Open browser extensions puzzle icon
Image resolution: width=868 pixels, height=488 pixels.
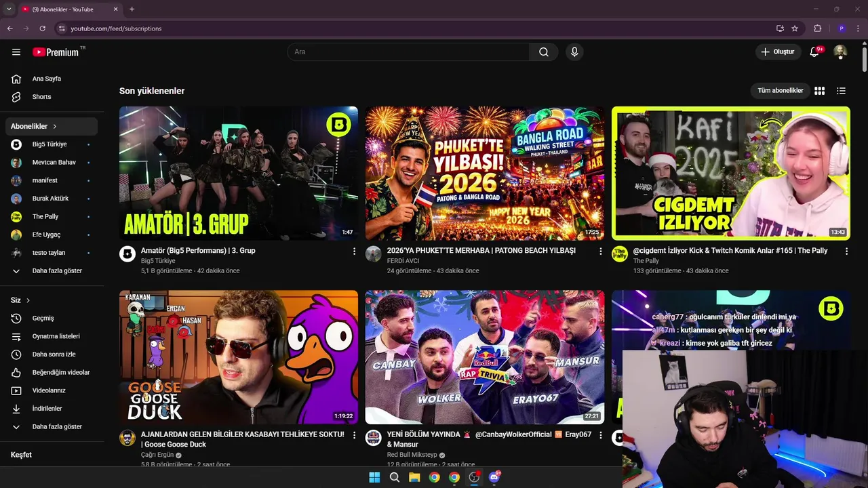pos(817,28)
